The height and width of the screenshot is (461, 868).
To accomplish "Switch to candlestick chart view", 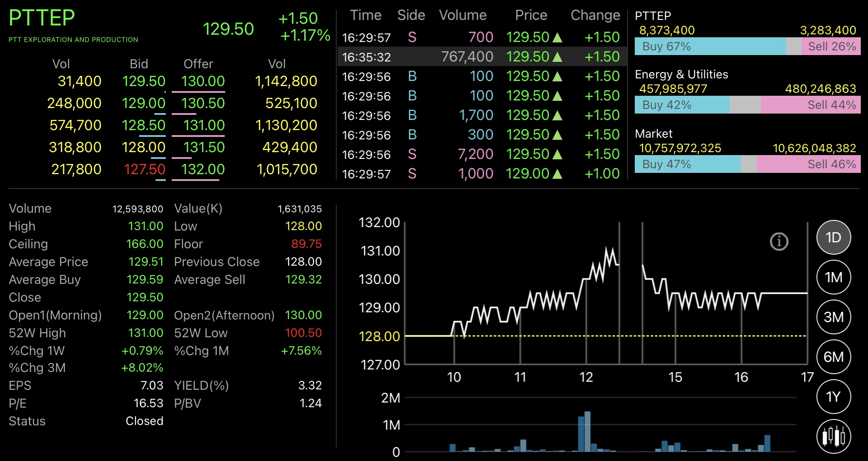I will (834, 436).
